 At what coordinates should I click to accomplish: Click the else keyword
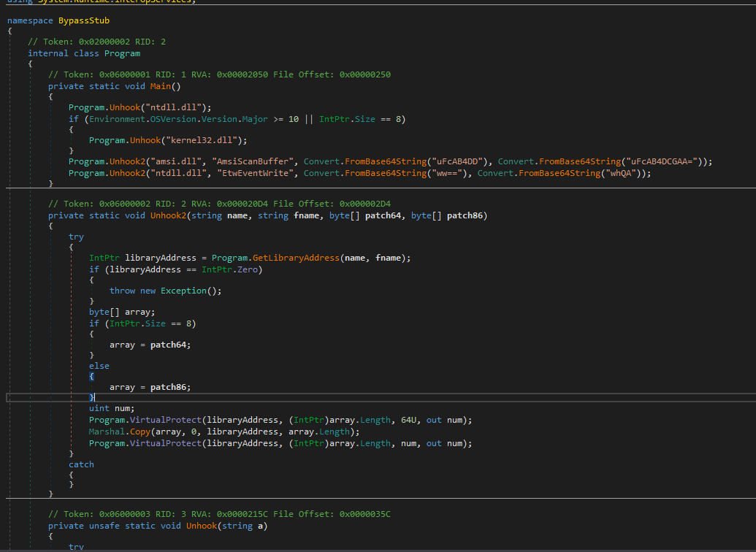click(x=99, y=366)
